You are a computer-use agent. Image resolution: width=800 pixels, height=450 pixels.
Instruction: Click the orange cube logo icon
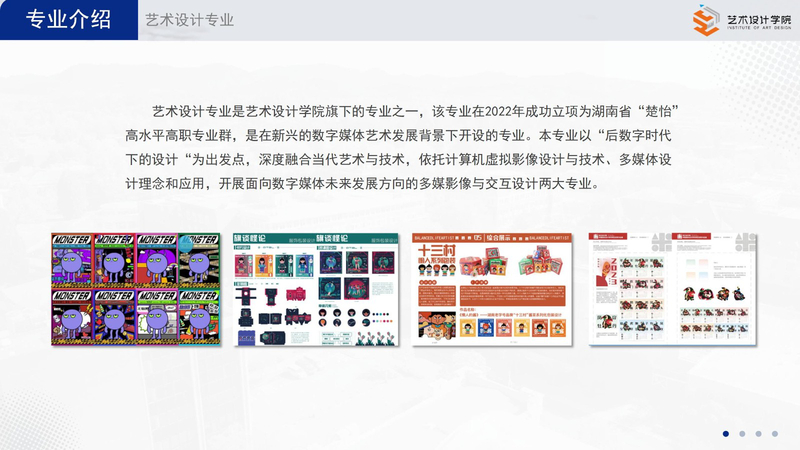tap(704, 20)
